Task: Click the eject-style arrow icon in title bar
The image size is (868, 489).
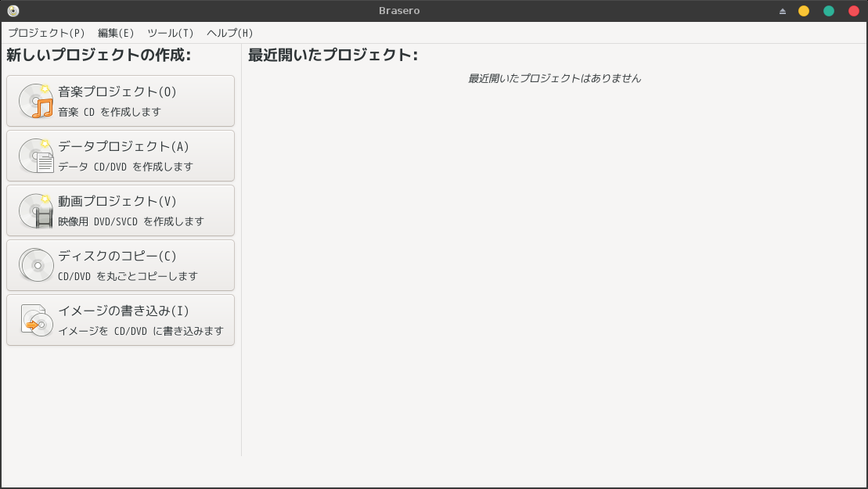Action: (782, 11)
